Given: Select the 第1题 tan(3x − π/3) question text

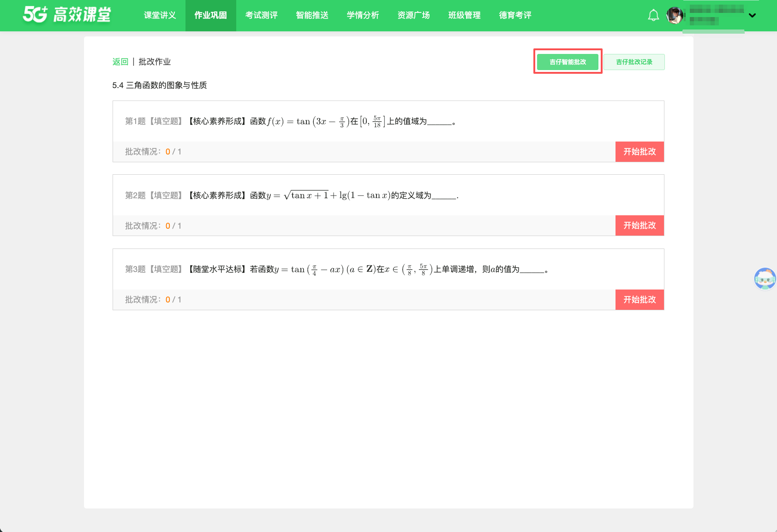Looking at the screenshot, I should click(x=291, y=121).
